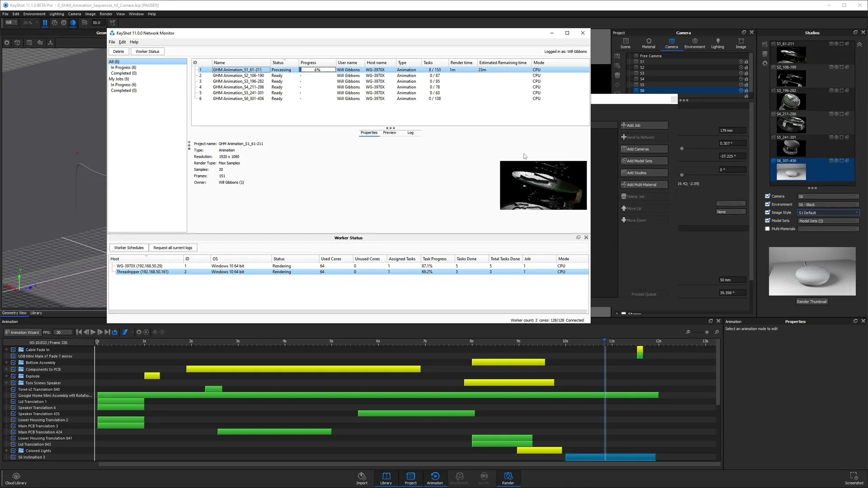The image size is (868, 488).
Task: Click FPS input field showing 30
Action: tap(63, 333)
